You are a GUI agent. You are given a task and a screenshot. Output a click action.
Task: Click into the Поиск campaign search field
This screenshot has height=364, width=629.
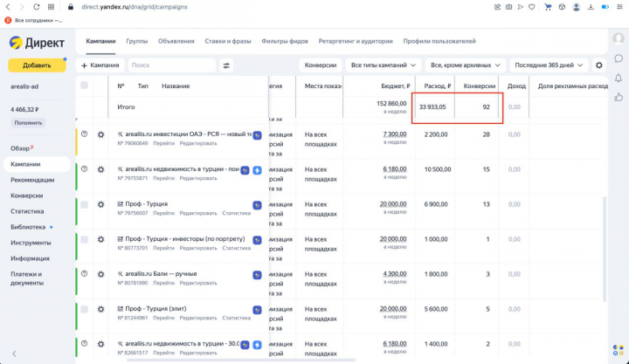click(x=171, y=65)
